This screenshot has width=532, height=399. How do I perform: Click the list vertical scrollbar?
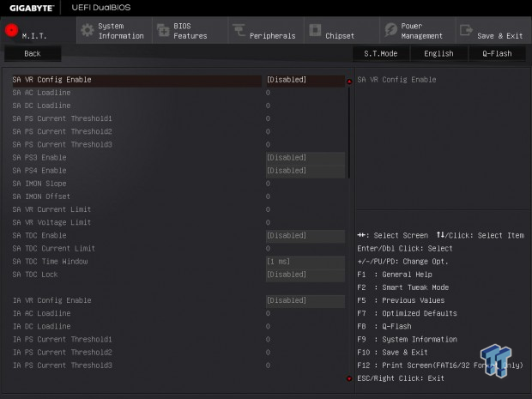click(348, 132)
